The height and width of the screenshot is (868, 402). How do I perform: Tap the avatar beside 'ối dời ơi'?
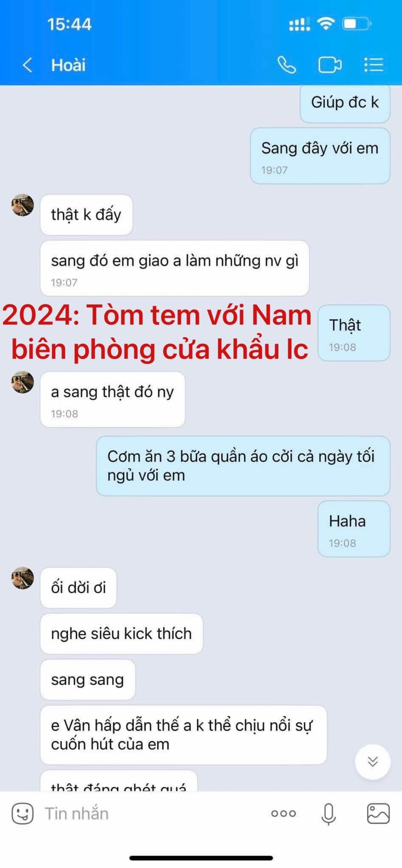pyautogui.click(x=22, y=578)
